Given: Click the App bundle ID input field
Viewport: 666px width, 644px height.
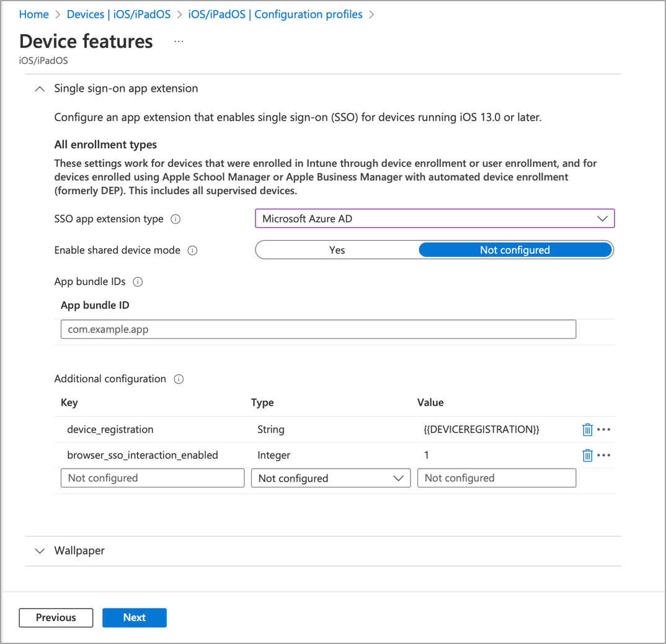Looking at the screenshot, I should pos(318,329).
